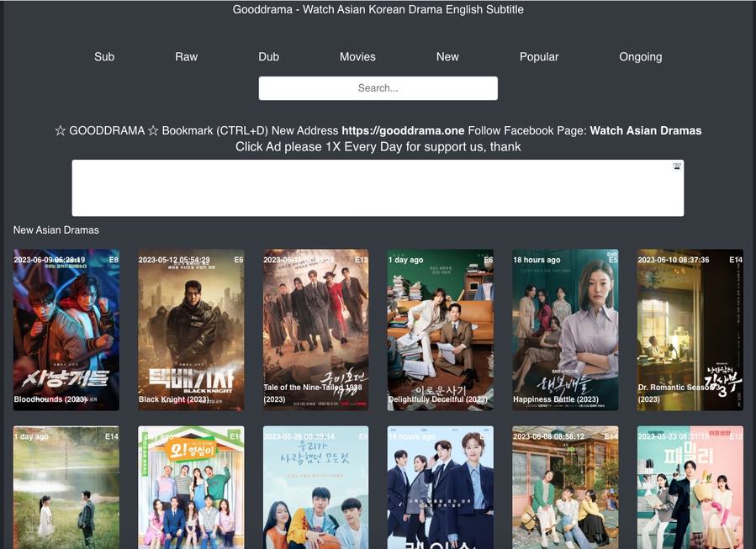Open Delightfully Deceitful (2023)
The width and height of the screenshot is (756, 549).
(440, 330)
